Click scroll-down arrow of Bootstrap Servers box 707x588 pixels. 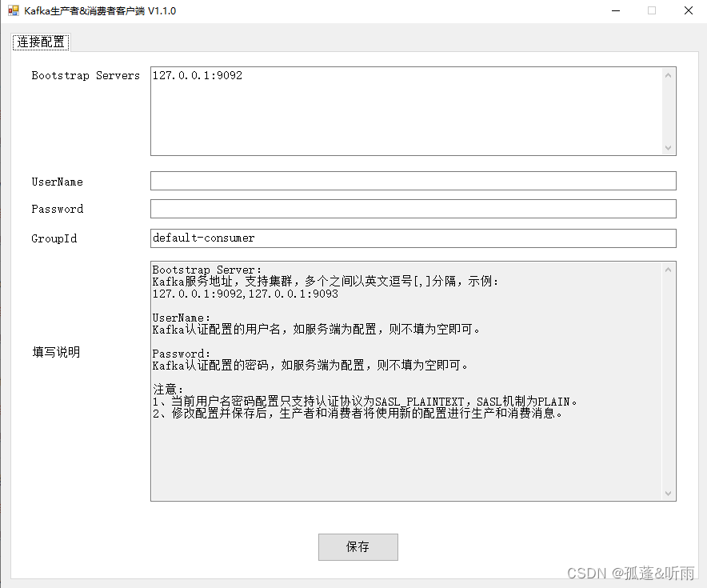pyautogui.click(x=669, y=148)
